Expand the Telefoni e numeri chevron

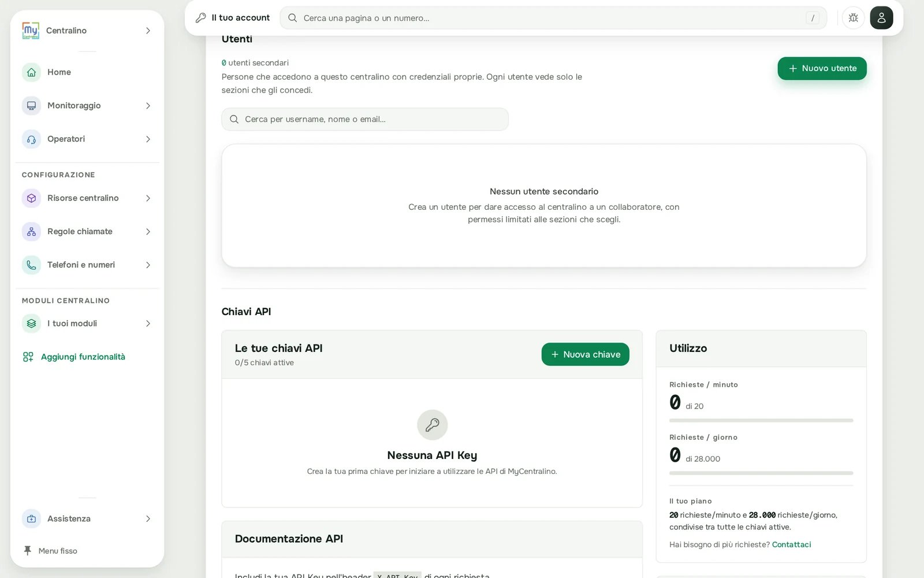tap(148, 265)
